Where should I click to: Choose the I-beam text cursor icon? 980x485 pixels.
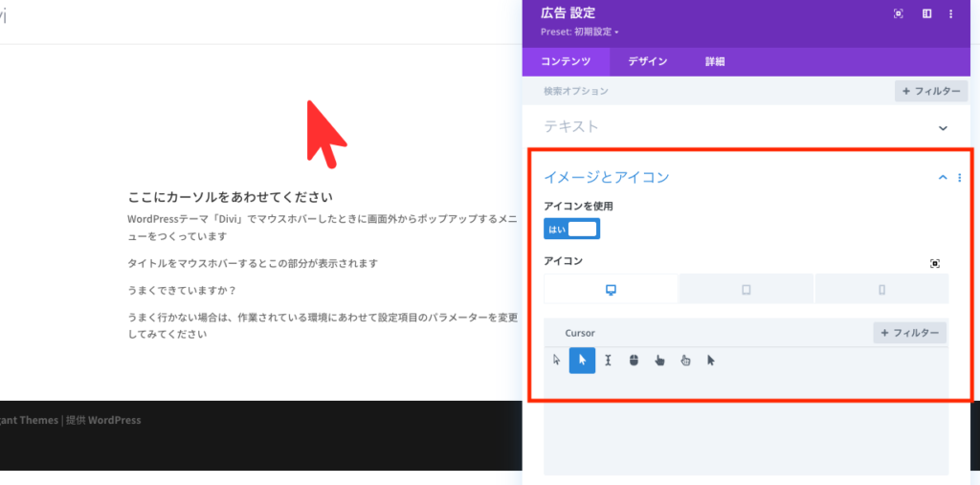[x=608, y=360]
